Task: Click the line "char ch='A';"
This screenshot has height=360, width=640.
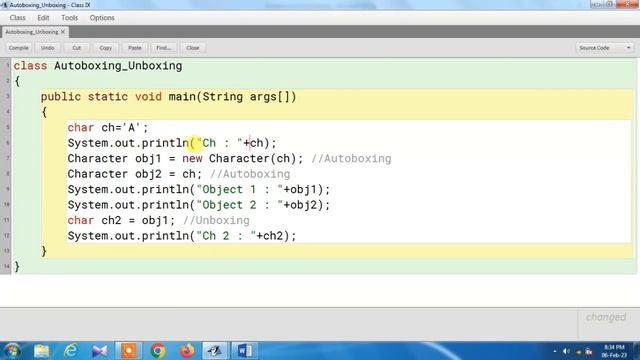Action: click(108, 128)
